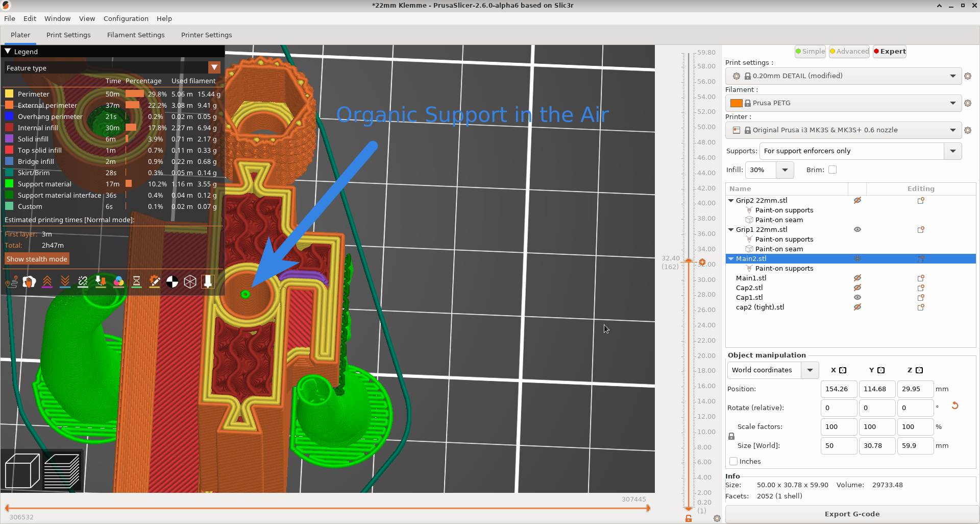Click Show stealth mode button
Viewport: 980px width, 524px height.
pyautogui.click(x=37, y=259)
